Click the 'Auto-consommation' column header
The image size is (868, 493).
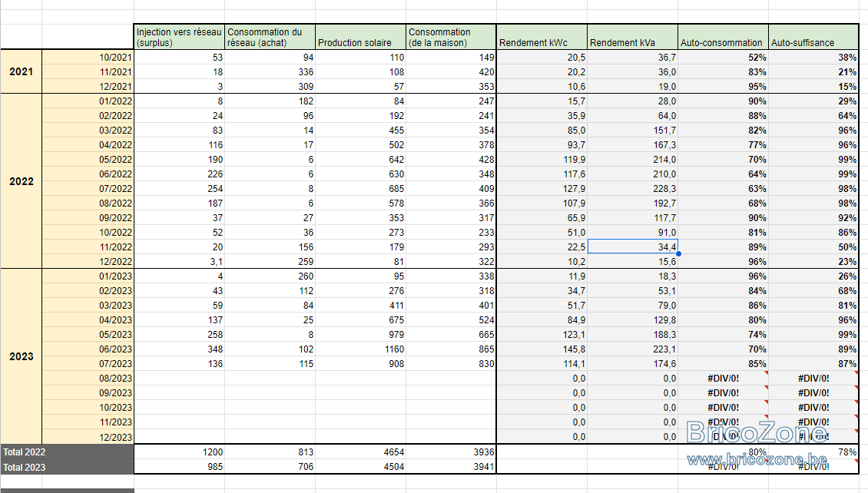[724, 37]
